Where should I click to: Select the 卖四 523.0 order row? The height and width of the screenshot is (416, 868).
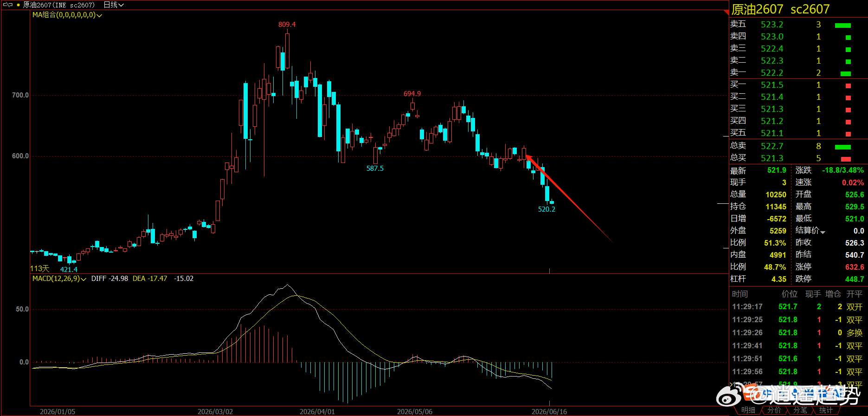(x=798, y=37)
